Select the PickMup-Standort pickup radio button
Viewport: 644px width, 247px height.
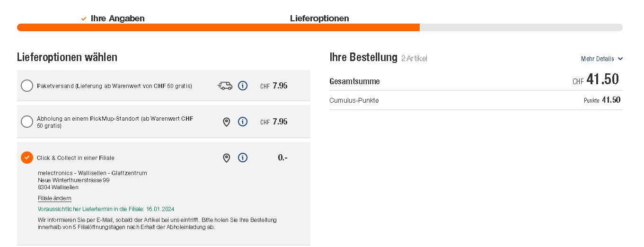[x=27, y=122]
